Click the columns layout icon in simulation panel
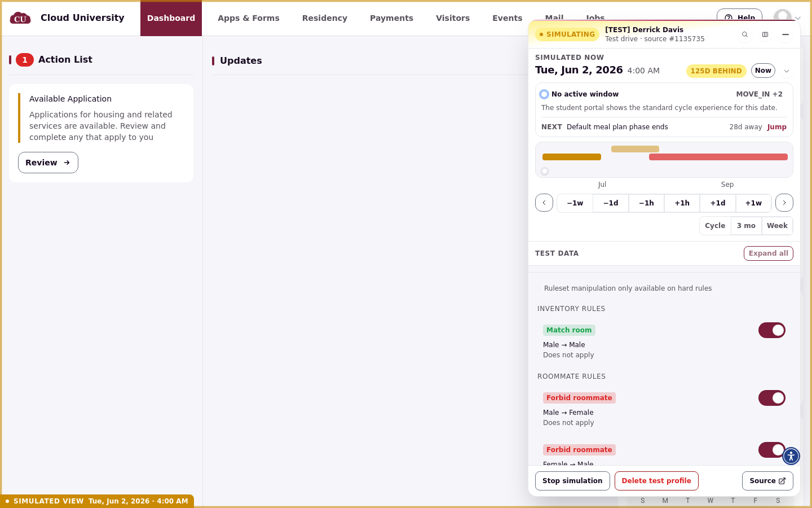 pyautogui.click(x=765, y=34)
